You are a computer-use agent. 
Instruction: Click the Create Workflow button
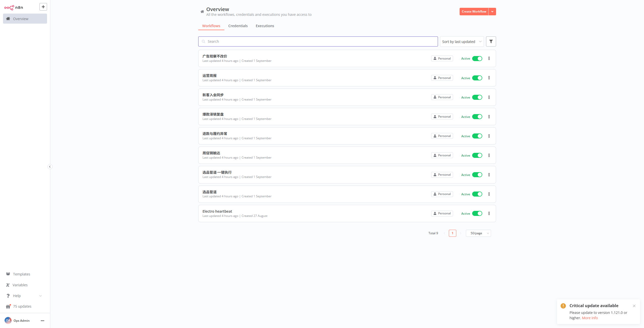tap(474, 12)
